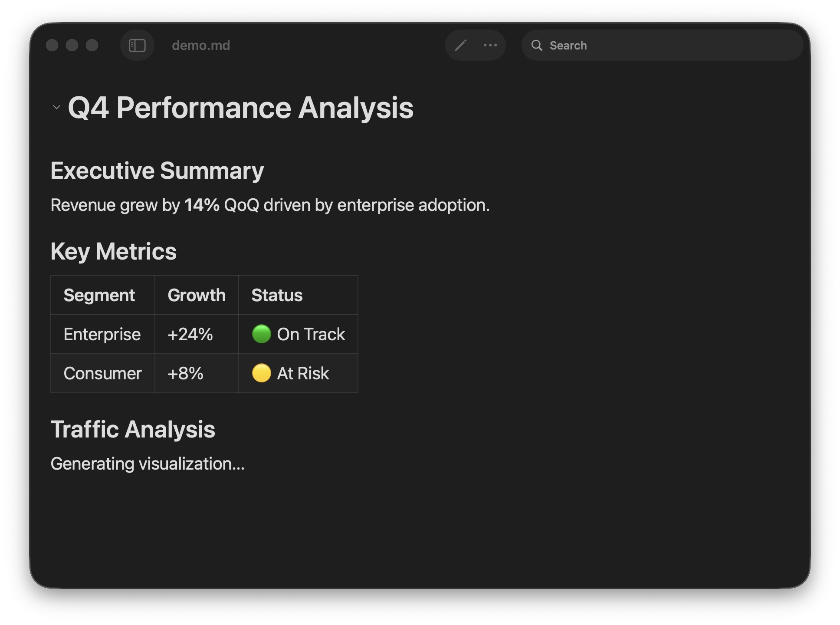Click the Segment column header
This screenshot has height=625, width=840.
[99, 295]
